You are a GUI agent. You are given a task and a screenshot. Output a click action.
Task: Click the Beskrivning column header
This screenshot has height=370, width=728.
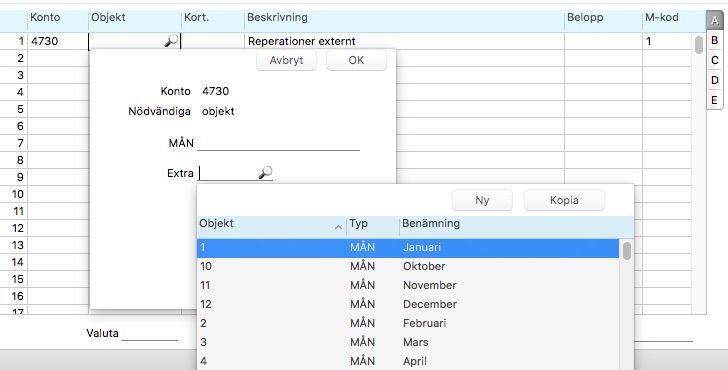(404, 18)
